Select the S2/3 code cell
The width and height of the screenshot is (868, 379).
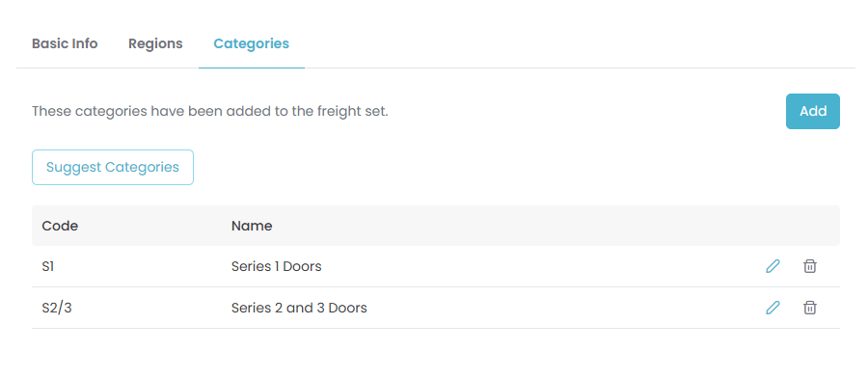[x=57, y=308]
